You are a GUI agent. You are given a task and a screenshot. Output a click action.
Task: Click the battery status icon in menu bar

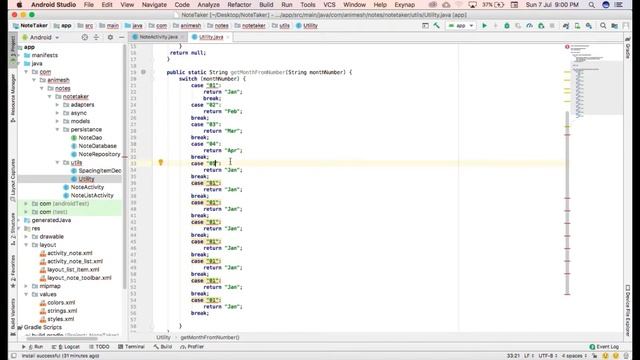(499, 5)
